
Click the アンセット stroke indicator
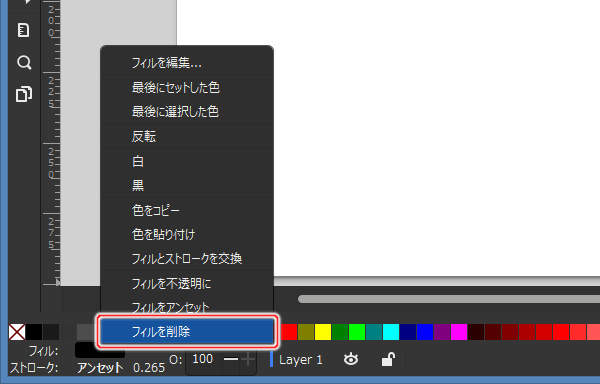coord(100,368)
